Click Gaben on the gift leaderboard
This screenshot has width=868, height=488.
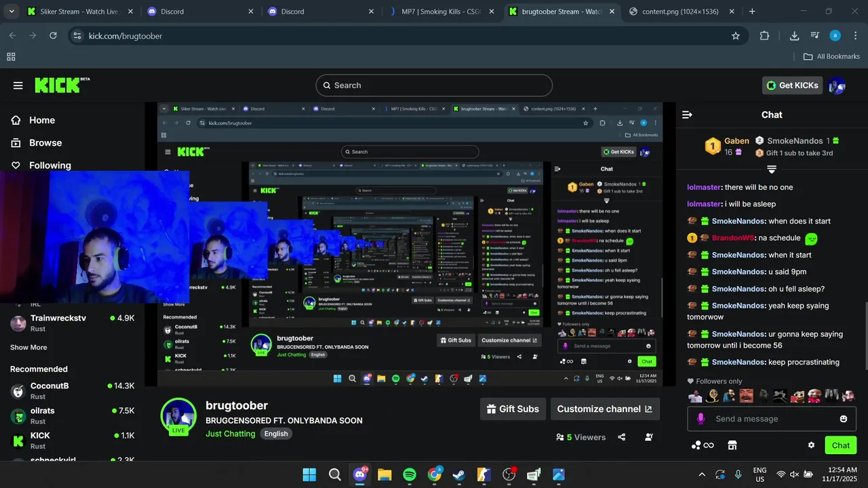[x=736, y=141]
